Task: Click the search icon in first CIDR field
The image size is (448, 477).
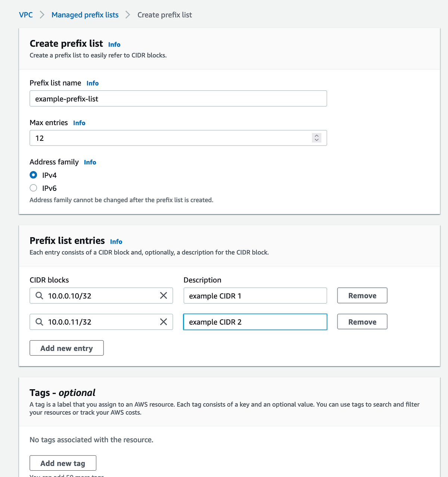Action: coord(39,295)
